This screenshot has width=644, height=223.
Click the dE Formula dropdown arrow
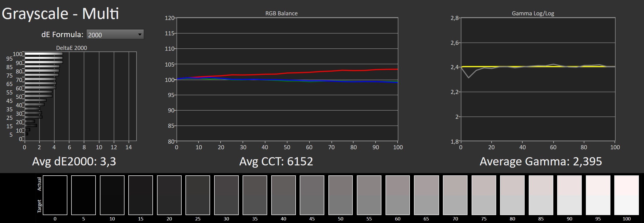tap(140, 35)
